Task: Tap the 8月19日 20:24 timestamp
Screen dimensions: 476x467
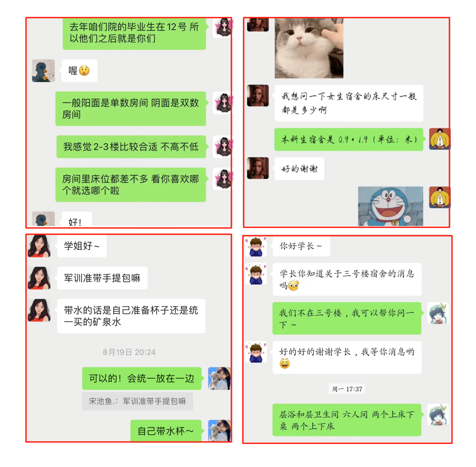Action: 129,352
